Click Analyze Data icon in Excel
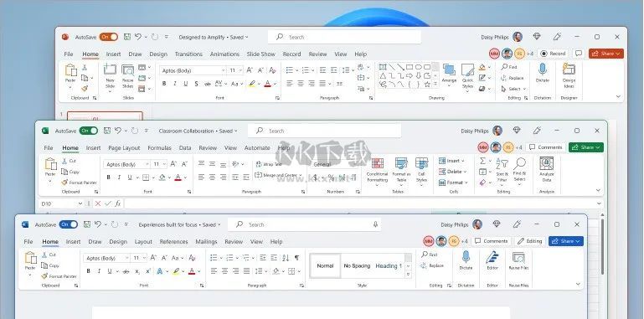The image size is (644, 319). (x=546, y=163)
